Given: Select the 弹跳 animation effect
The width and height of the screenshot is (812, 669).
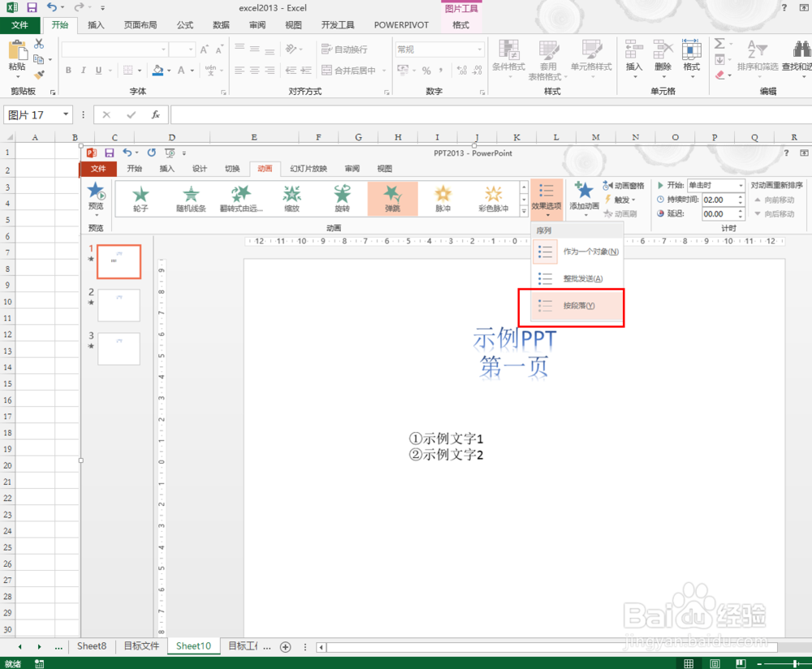Looking at the screenshot, I should pyautogui.click(x=392, y=199).
